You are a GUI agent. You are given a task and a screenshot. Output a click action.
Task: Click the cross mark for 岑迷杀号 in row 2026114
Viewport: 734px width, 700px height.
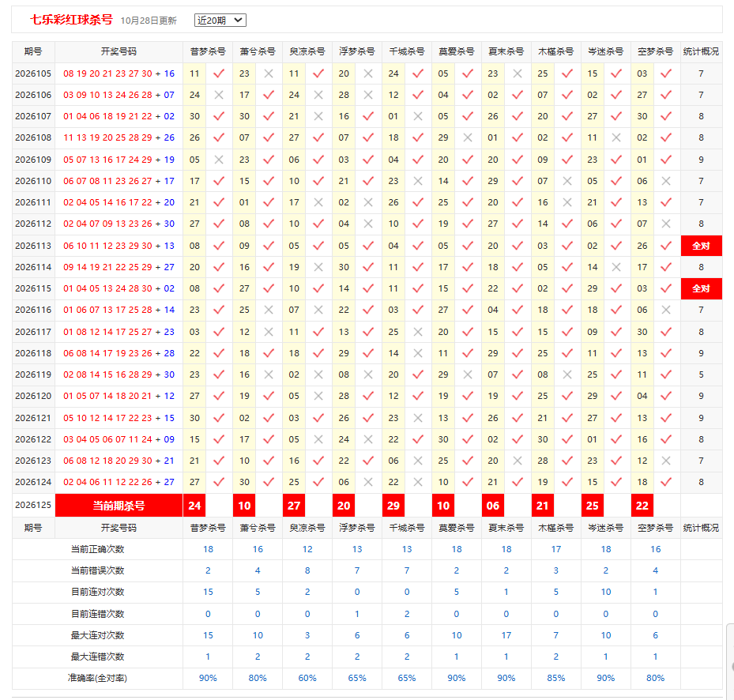pos(616,267)
